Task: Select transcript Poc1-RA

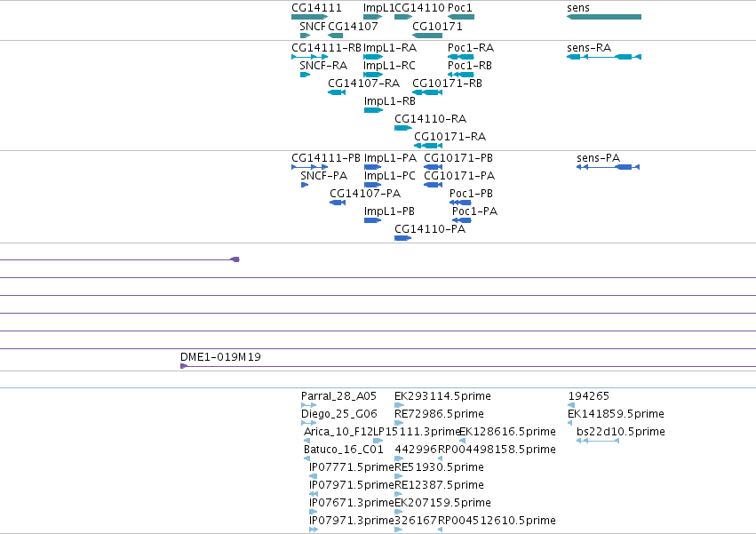Action: click(461, 57)
